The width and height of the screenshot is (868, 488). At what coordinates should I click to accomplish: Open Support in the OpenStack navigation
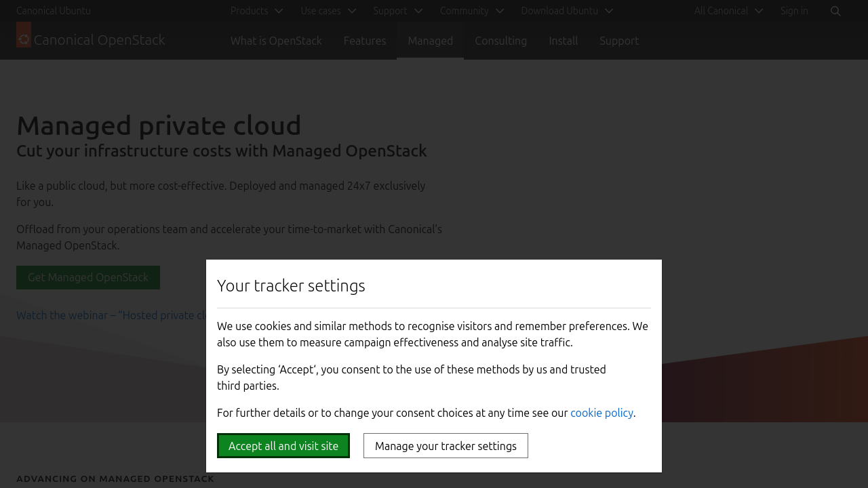[618, 41]
